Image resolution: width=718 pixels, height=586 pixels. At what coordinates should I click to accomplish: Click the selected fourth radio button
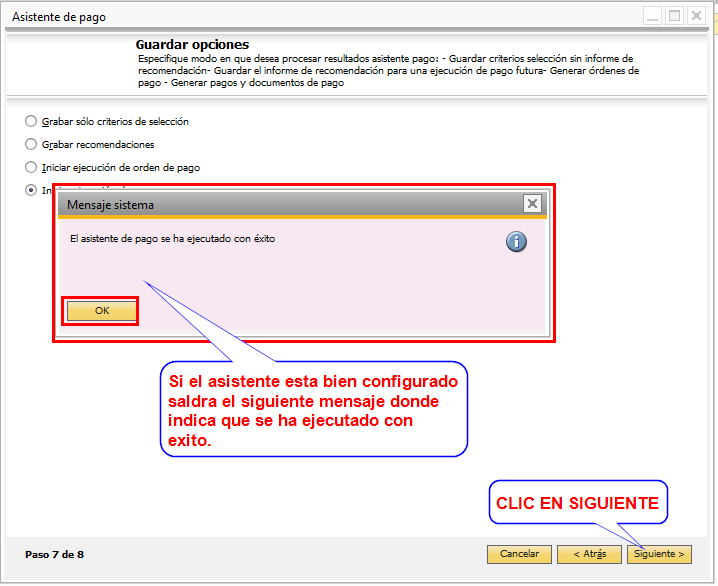tap(32, 189)
